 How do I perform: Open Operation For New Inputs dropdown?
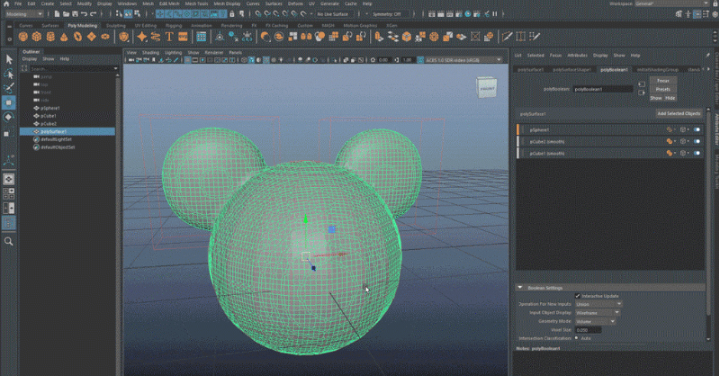click(598, 304)
